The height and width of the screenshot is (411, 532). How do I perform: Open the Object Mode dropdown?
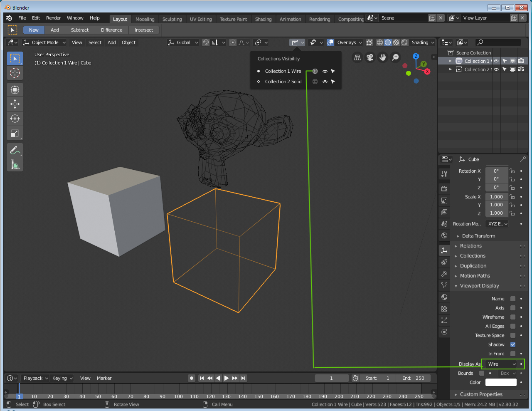click(x=44, y=42)
